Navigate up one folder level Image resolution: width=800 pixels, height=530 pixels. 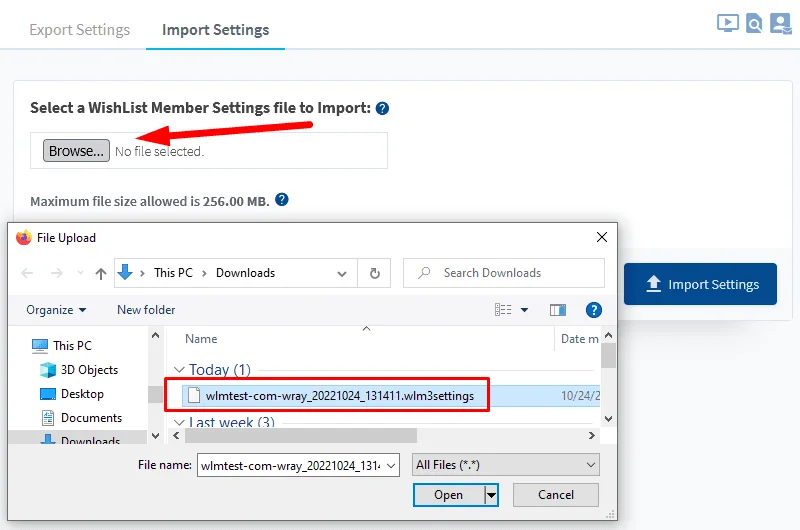pyautogui.click(x=101, y=273)
